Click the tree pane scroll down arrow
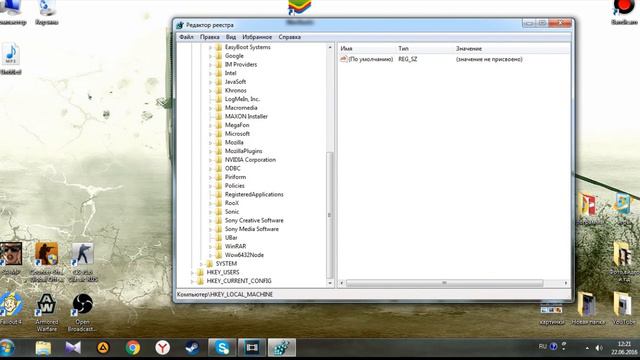The image size is (640, 360). (330, 283)
